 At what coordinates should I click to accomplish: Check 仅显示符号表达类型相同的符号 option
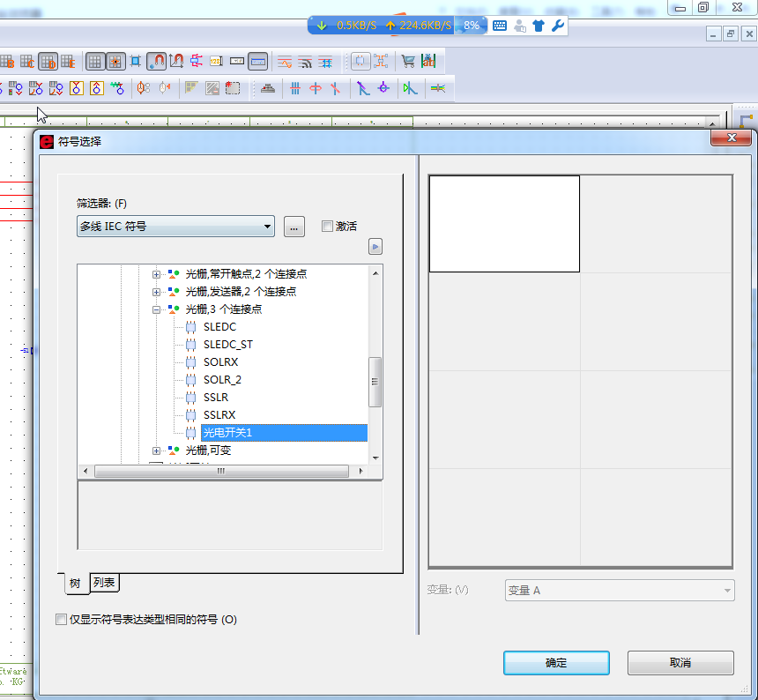point(61,620)
